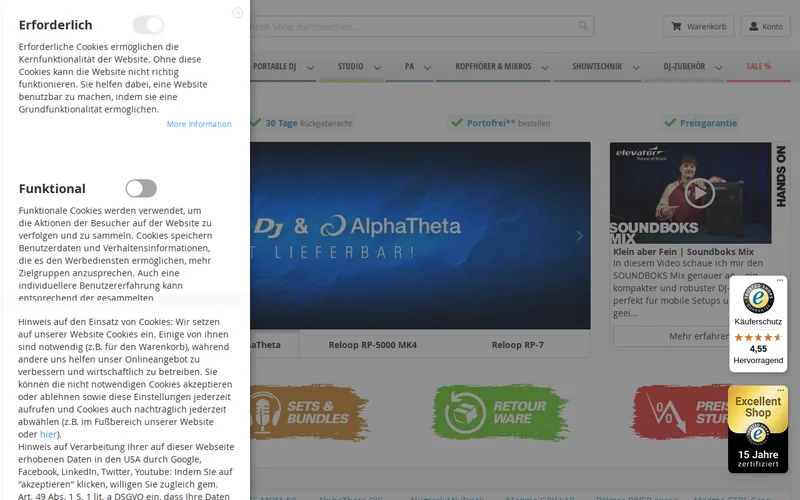The width and height of the screenshot is (800, 500).
Task: Open the SALE % menu item
Action: pyautogui.click(x=759, y=66)
